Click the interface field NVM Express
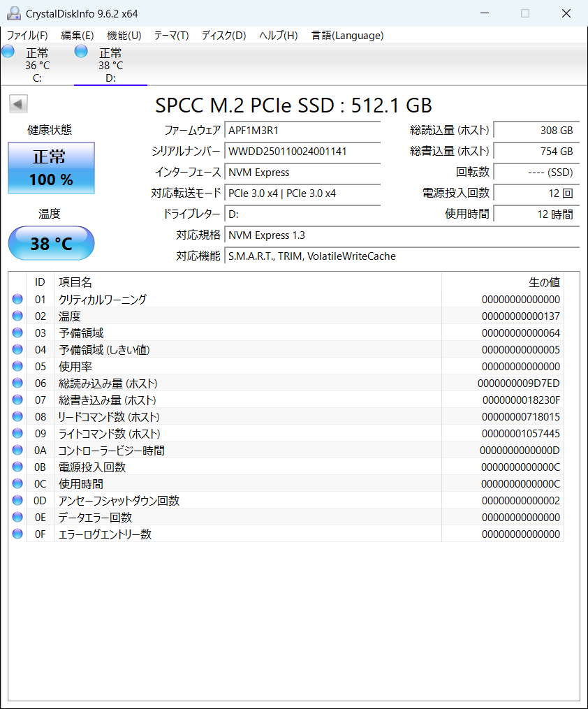The width and height of the screenshot is (588, 709). [x=302, y=173]
